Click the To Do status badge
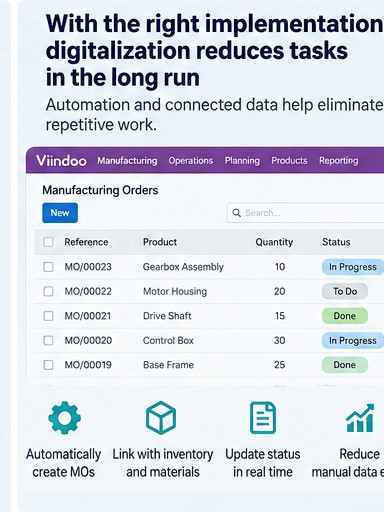Image resolution: width=384 pixels, height=512 pixels. pyautogui.click(x=345, y=291)
